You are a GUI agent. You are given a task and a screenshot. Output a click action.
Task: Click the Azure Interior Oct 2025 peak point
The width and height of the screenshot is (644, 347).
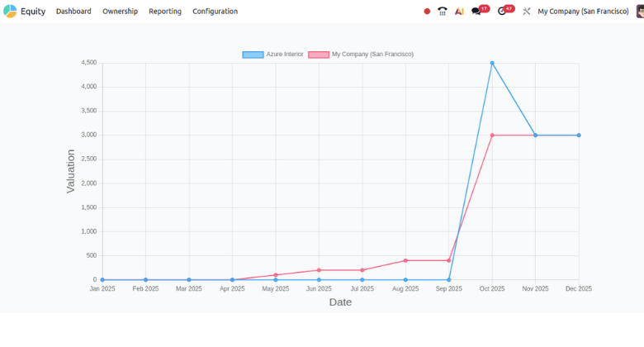pos(492,63)
